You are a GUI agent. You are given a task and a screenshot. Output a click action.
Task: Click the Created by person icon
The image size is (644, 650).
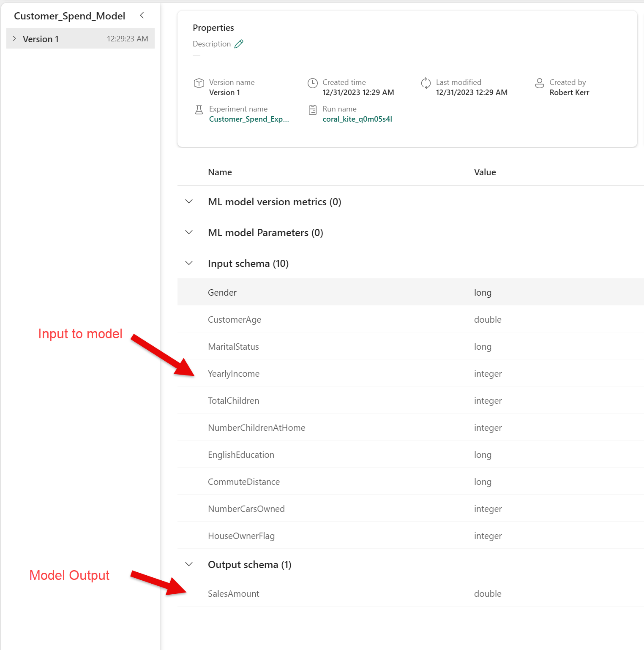539,83
